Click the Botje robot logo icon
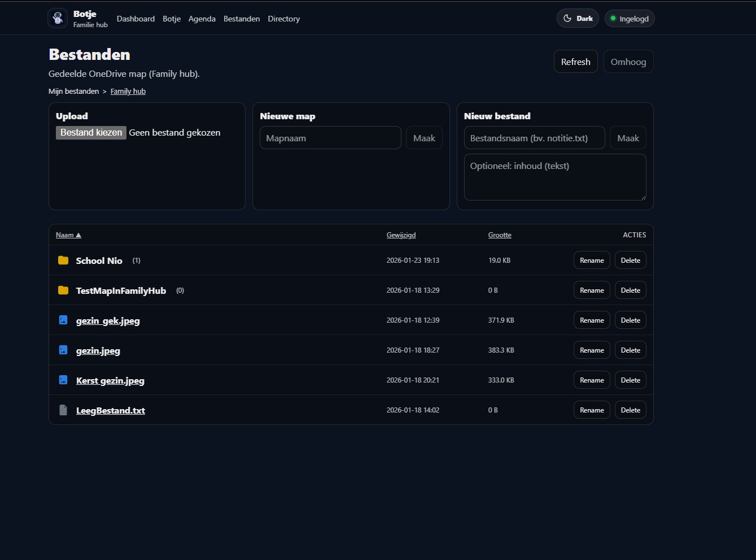 [x=58, y=19]
